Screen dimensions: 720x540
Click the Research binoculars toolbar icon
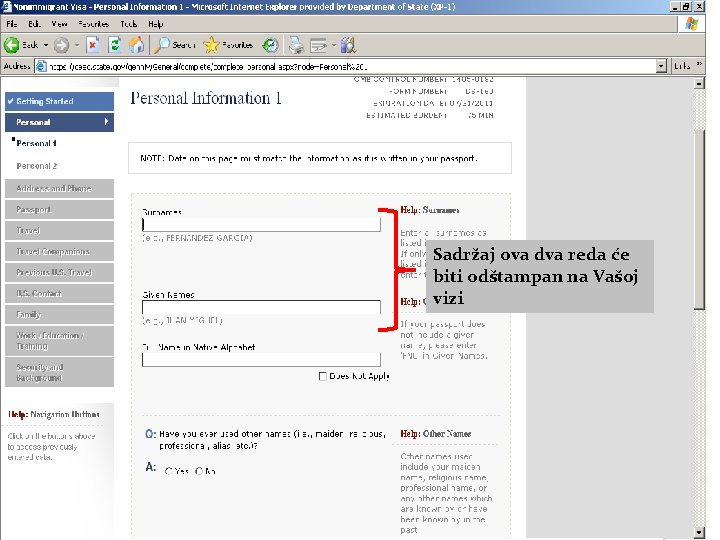pyautogui.click(x=349, y=45)
